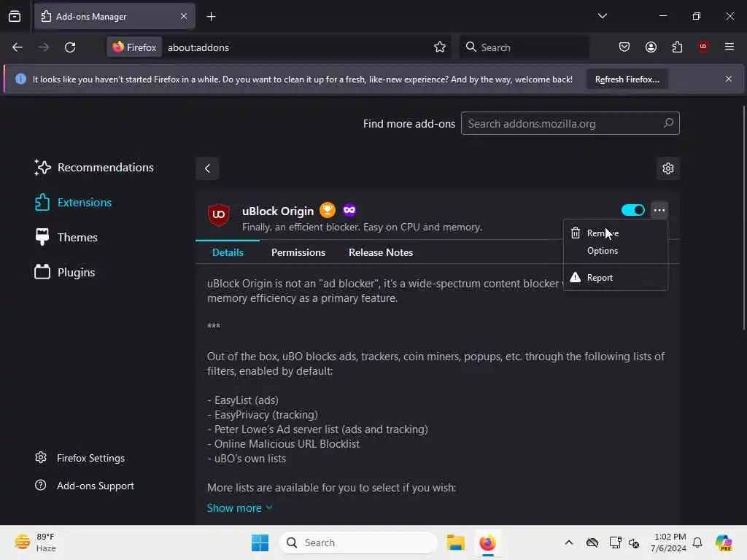Open the Windows Start menu
Screen dimensions: 747x560
pyautogui.click(x=260, y=542)
